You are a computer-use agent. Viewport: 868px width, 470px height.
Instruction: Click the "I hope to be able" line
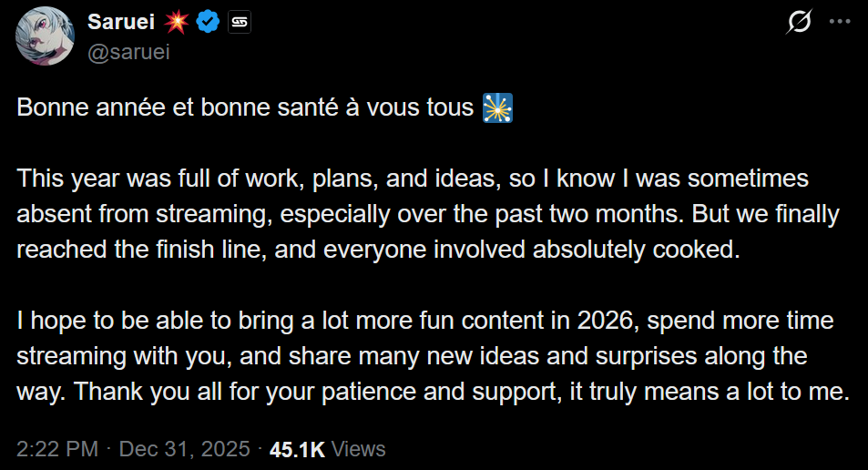[x=425, y=321]
